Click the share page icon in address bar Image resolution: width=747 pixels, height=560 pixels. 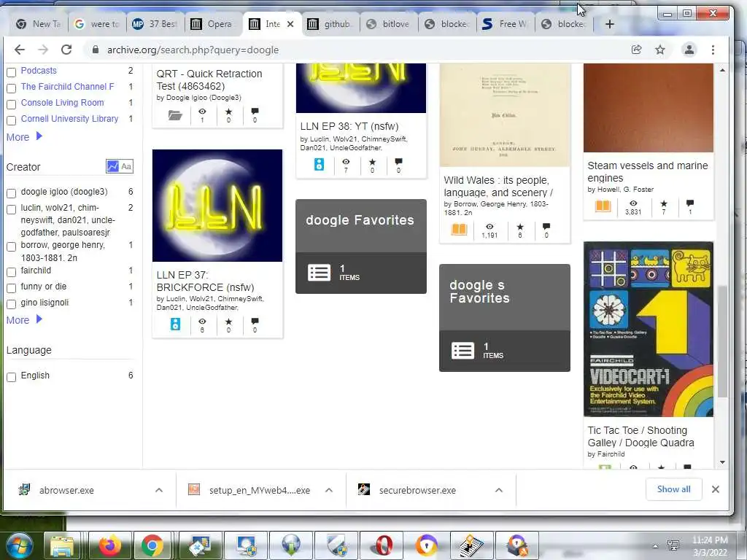[636, 50]
